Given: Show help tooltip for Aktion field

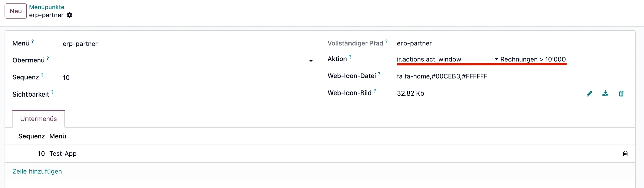Looking at the screenshot, I should point(350,57).
